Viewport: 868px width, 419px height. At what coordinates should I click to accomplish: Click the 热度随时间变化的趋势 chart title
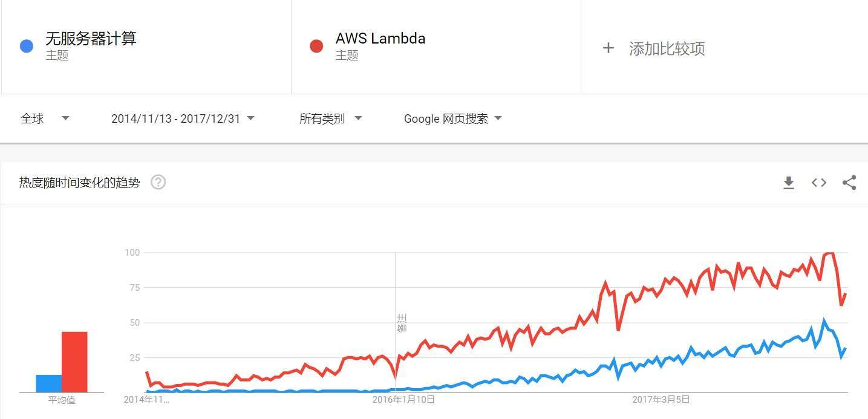[x=79, y=183]
